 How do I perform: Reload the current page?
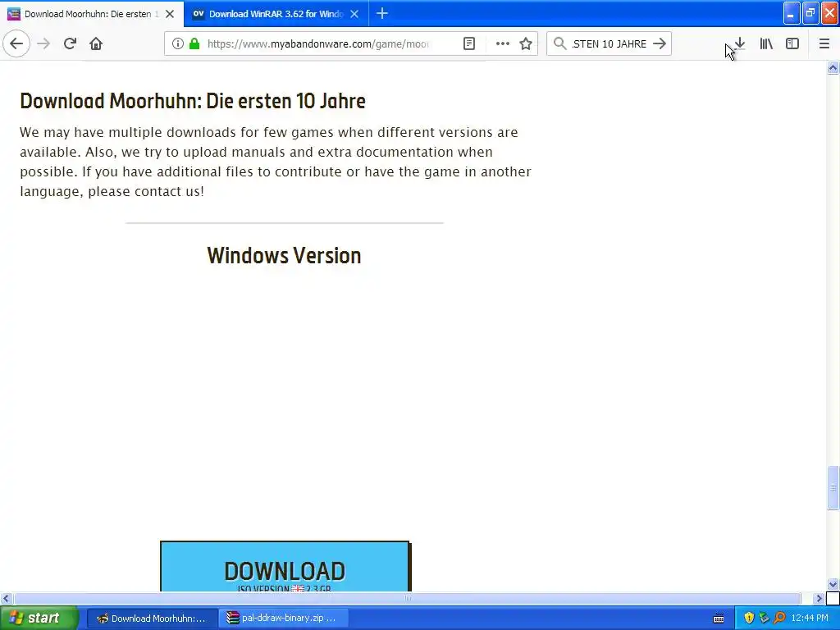[70, 43]
